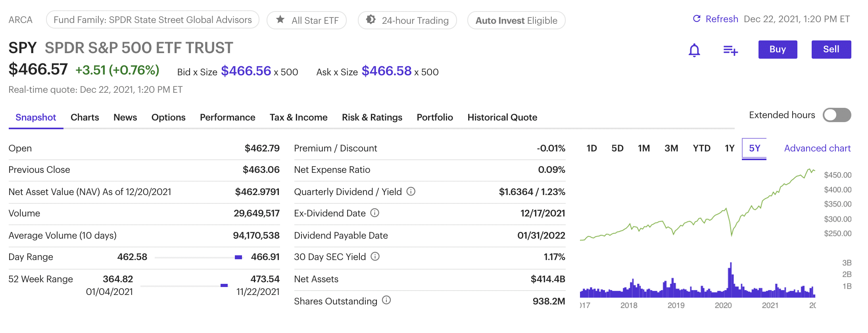
Task: Click the Ex-Dividend Date value 12/17/2021
Action: point(543,213)
